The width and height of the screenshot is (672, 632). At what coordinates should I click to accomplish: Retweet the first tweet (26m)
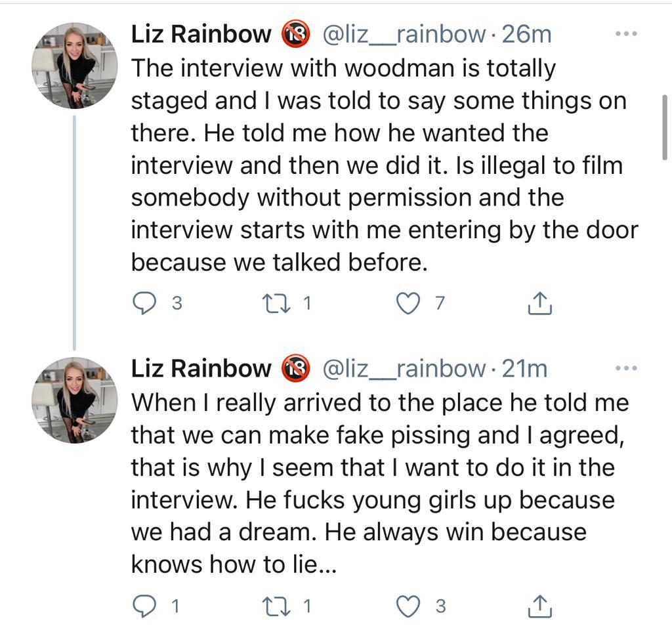(271, 303)
